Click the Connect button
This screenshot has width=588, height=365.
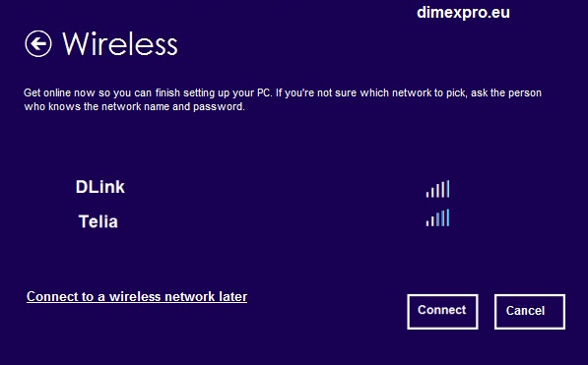pos(442,312)
